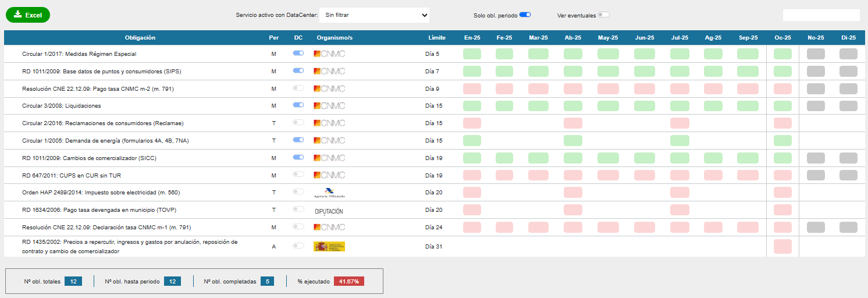This screenshot has width=868, height=298.
Task: Click the Excel download button
Action: (28, 15)
